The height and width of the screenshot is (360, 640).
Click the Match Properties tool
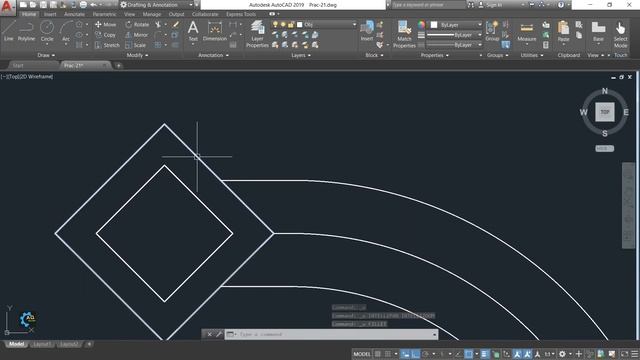point(404,34)
